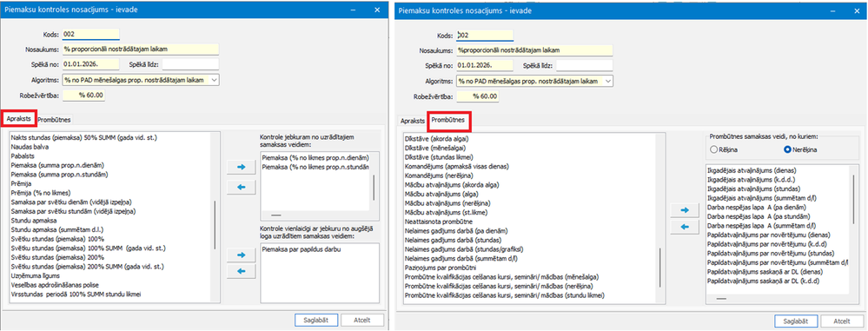Switch to the Prombūtnes tab in the right dialog
This screenshot has height=331, width=868.
click(449, 120)
